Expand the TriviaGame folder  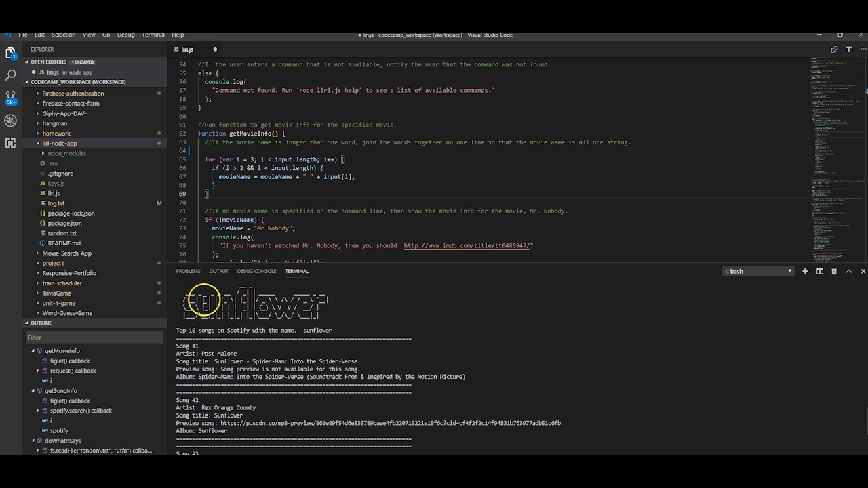(56, 293)
